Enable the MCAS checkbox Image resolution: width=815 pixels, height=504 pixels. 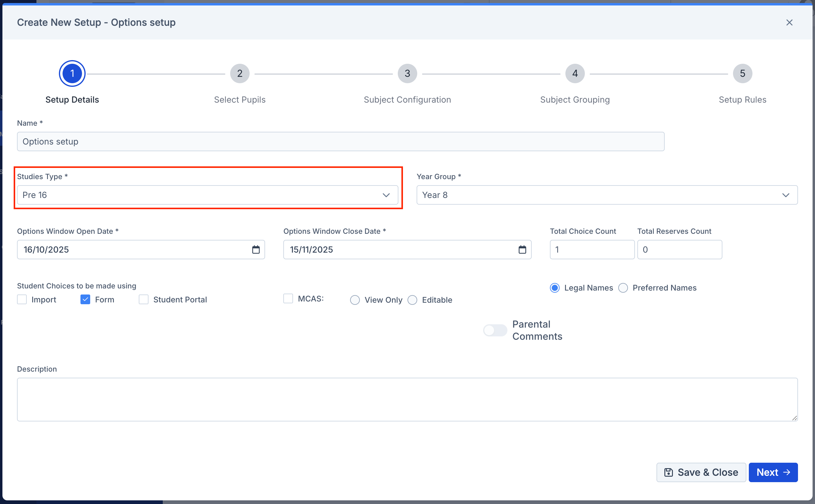(288, 298)
